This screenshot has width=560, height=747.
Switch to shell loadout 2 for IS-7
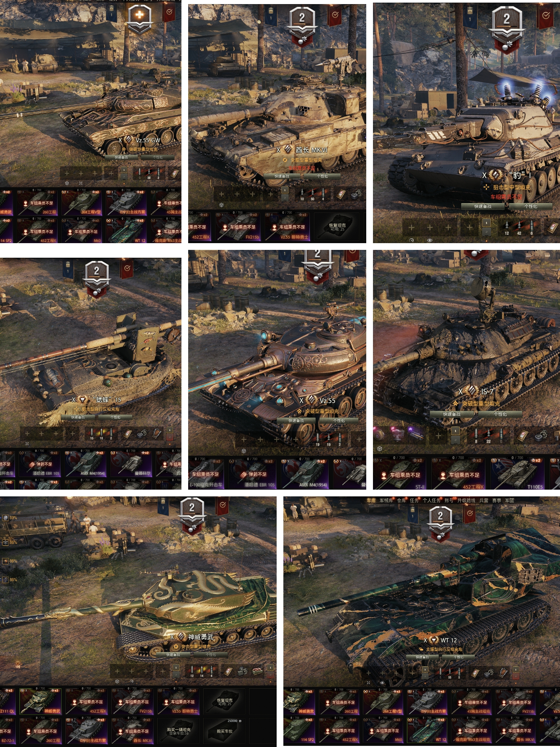point(455,440)
